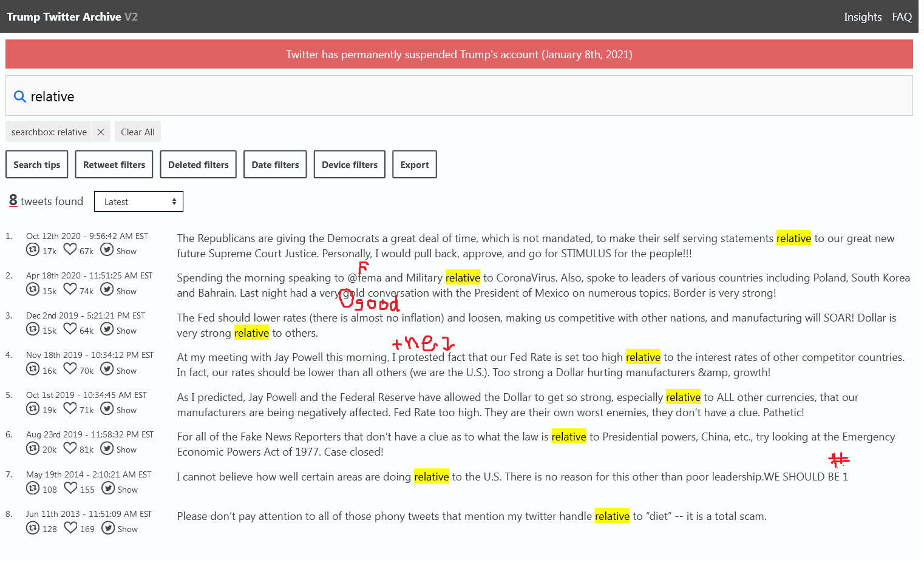Click the 'searchbox: relative' filter label
Screen dimensions: 924x563
click(x=49, y=132)
